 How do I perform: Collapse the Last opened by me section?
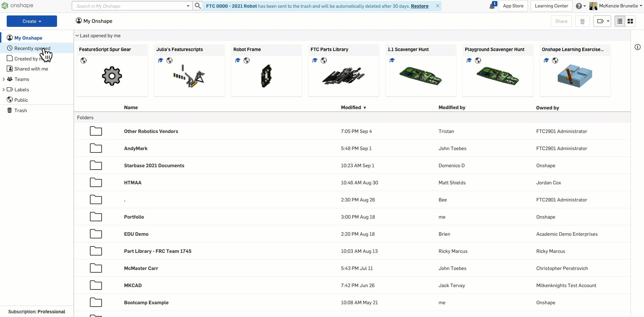point(77,35)
